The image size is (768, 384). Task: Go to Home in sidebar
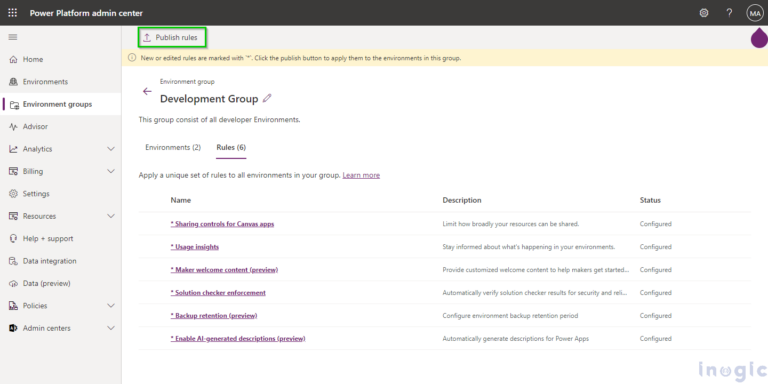tap(33, 59)
